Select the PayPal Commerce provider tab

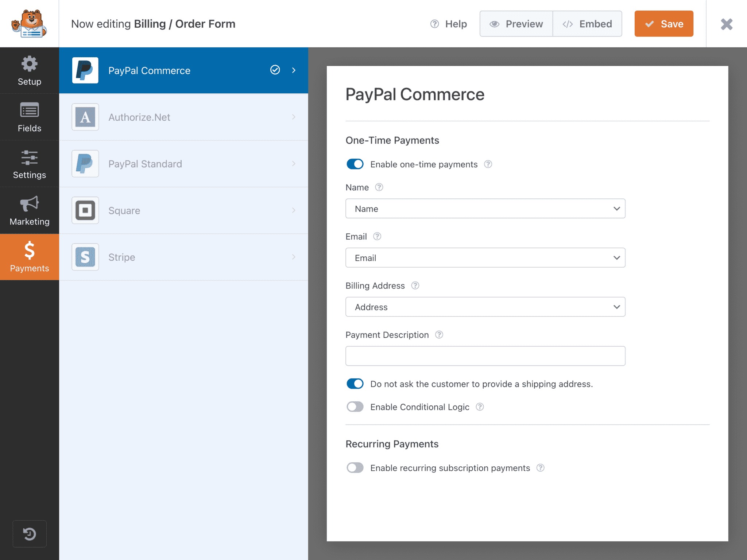click(x=183, y=70)
